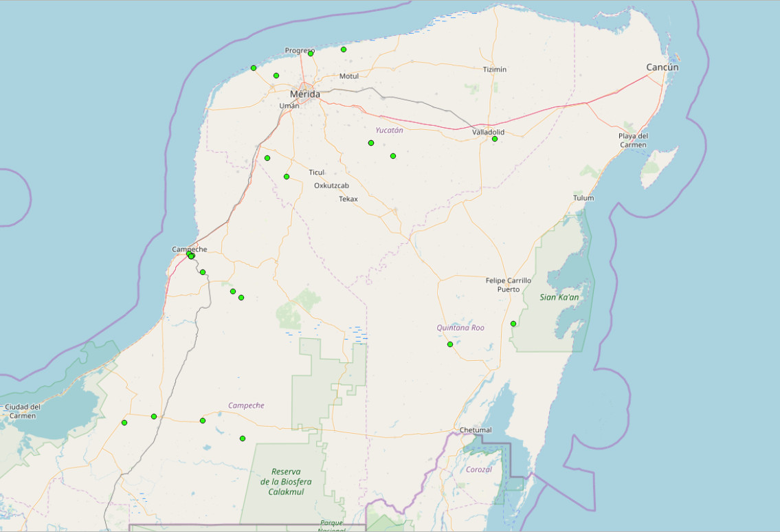Click the Oxkutzcab town label
Screen dimensions: 780x532
[x=331, y=186]
